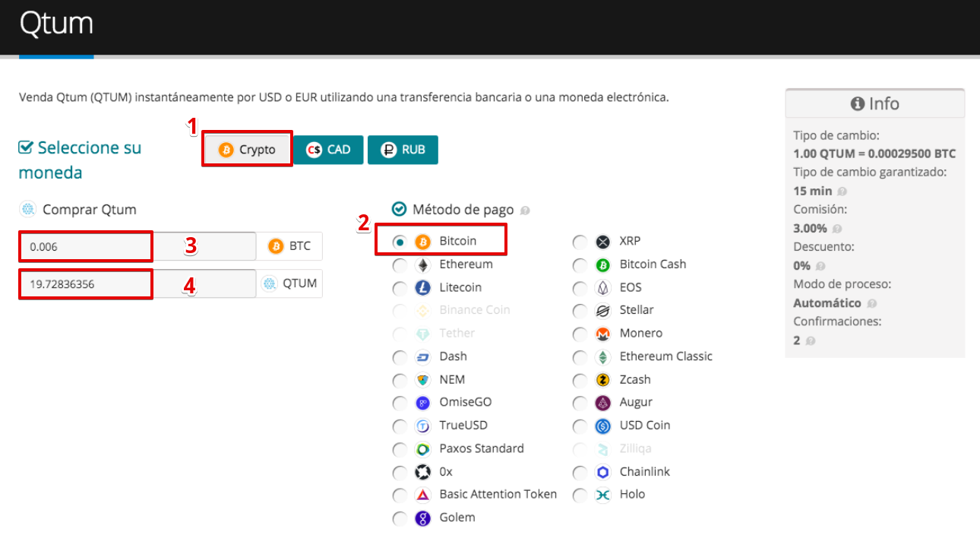980x535 pixels.
Task: Select the Bitcoin Cash radio button
Action: (x=580, y=265)
